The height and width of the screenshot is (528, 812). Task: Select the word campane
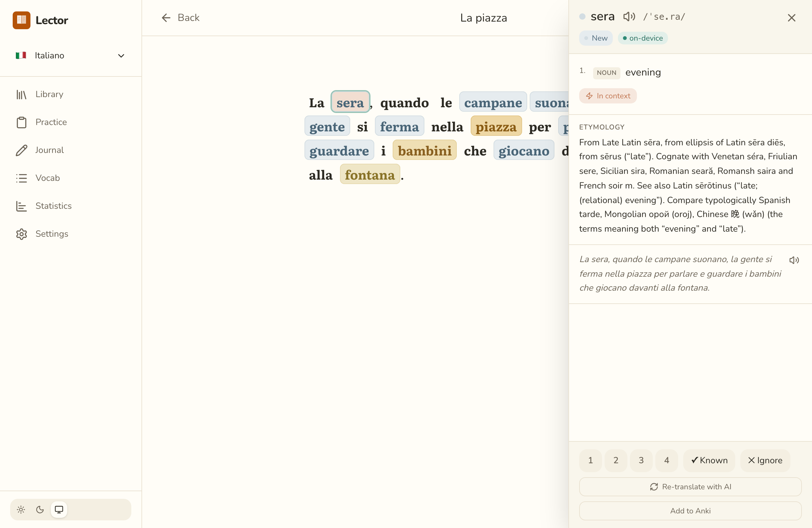click(x=493, y=102)
